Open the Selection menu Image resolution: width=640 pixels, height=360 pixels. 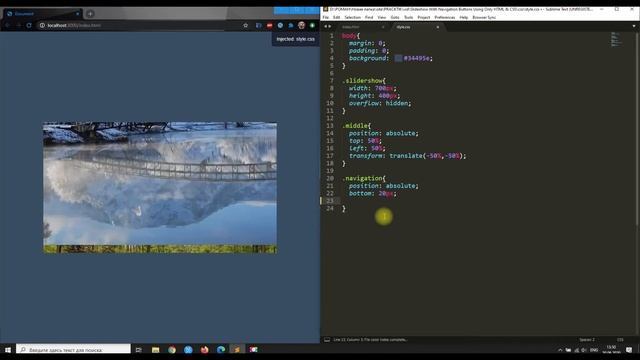pos(352,18)
